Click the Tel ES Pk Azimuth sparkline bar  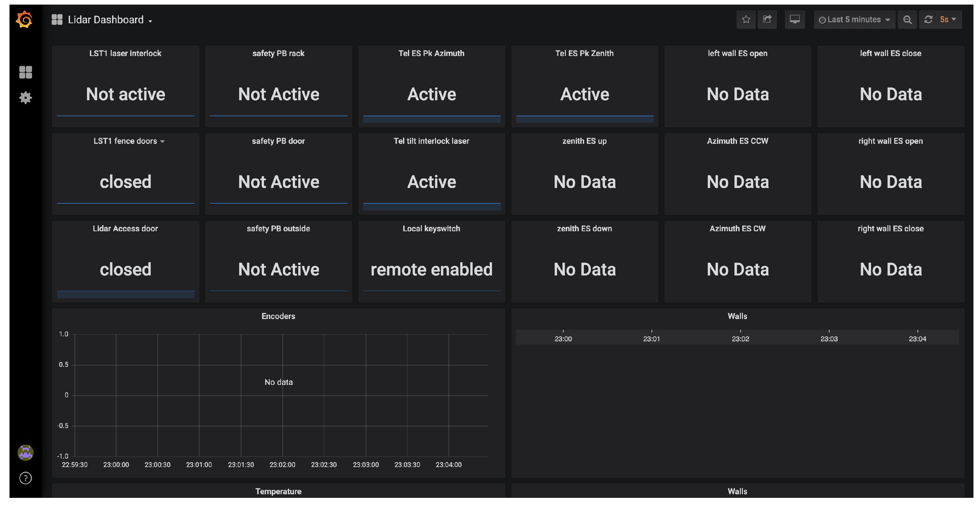(x=431, y=119)
